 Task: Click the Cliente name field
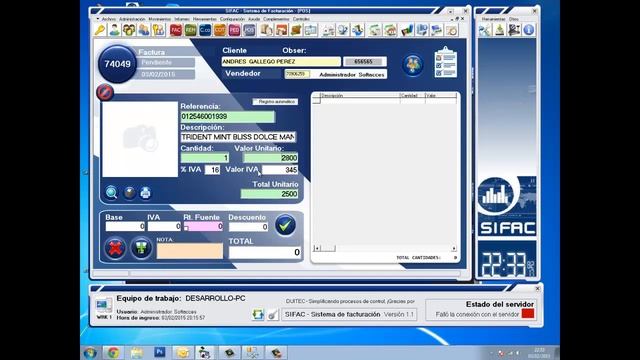tap(281, 62)
